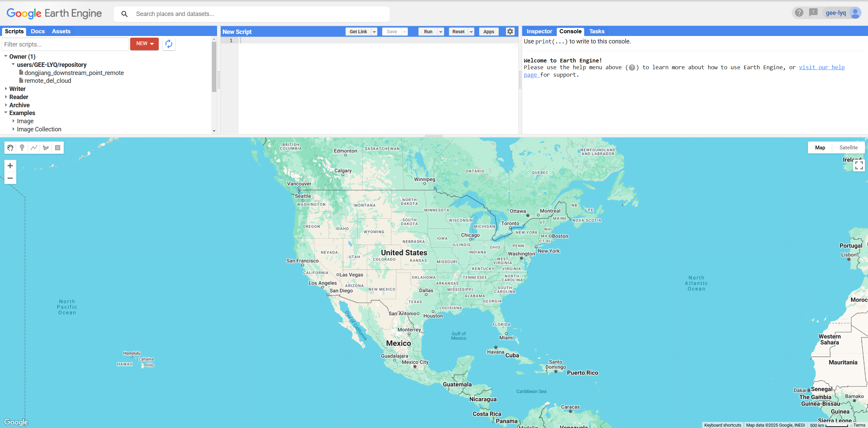Screen dimensions: 868x428
Task: Select the hand pan tool on map
Action: point(10,148)
